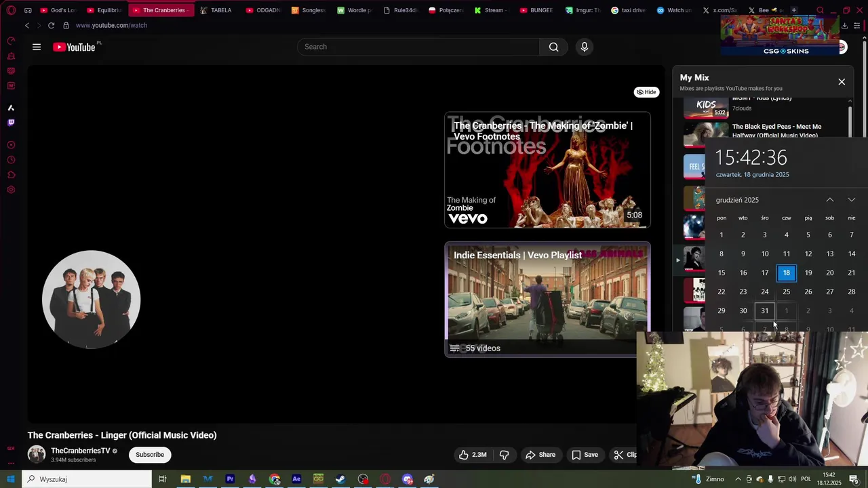Open sidebar Extensions cube icon
Image resolution: width=868 pixels, height=488 pixels.
pyautogui.click(x=11, y=175)
